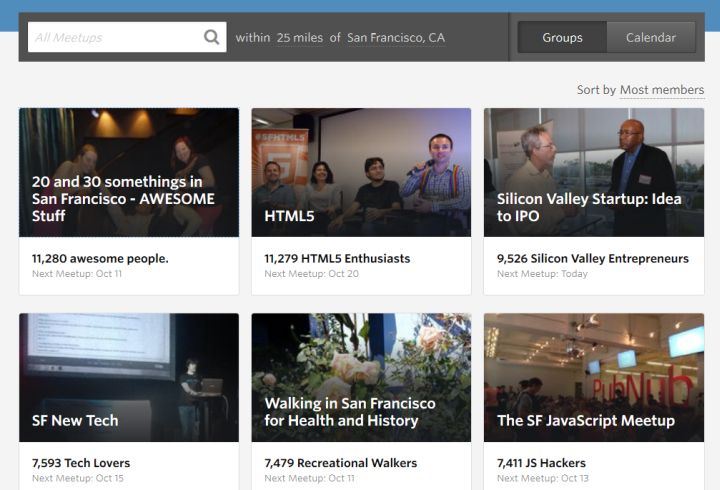Open the SF New Tech group card
The width and height of the screenshot is (720, 490).
pyautogui.click(x=129, y=377)
